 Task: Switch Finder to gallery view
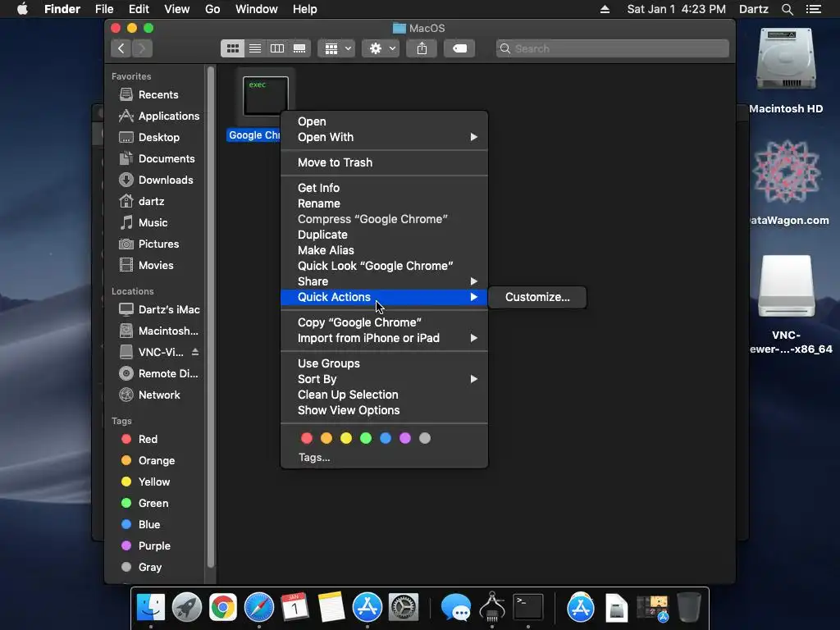click(299, 48)
